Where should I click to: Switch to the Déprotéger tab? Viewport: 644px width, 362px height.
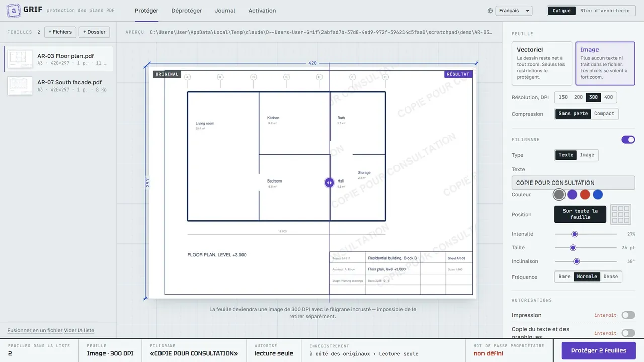(x=187, y=11)
